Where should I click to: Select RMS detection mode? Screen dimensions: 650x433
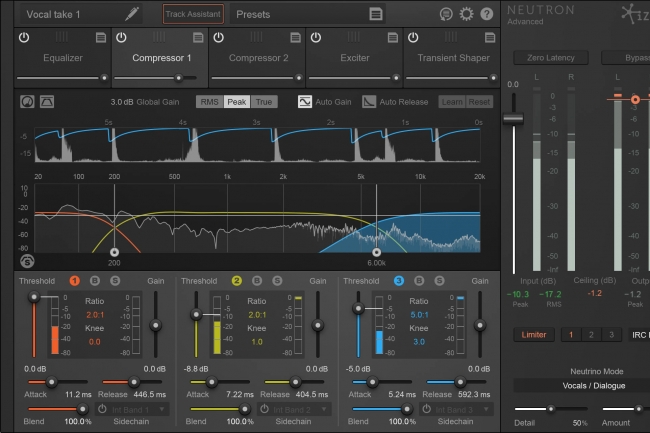(209, 102)
